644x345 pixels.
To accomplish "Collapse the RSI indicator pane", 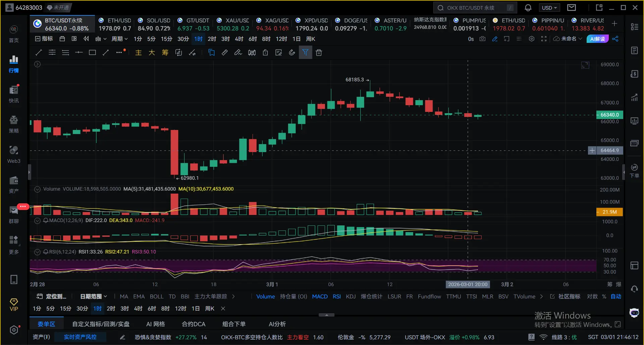I will click(38, 252).
